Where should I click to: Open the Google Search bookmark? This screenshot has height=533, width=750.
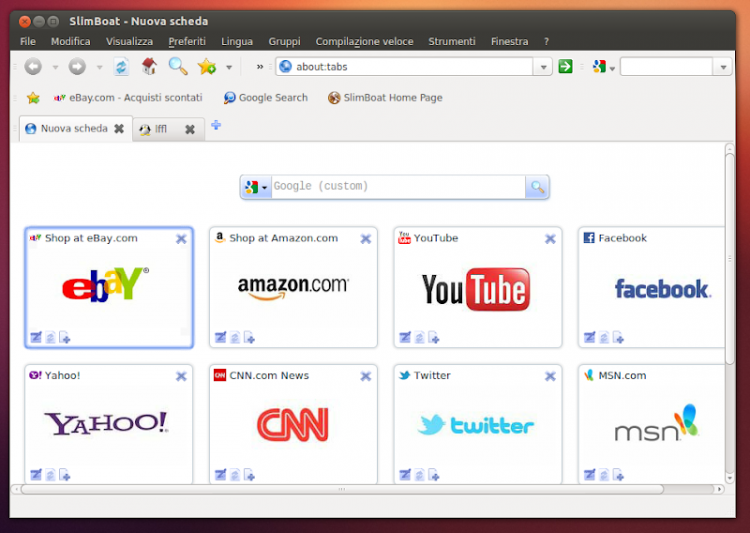[266, 98]
